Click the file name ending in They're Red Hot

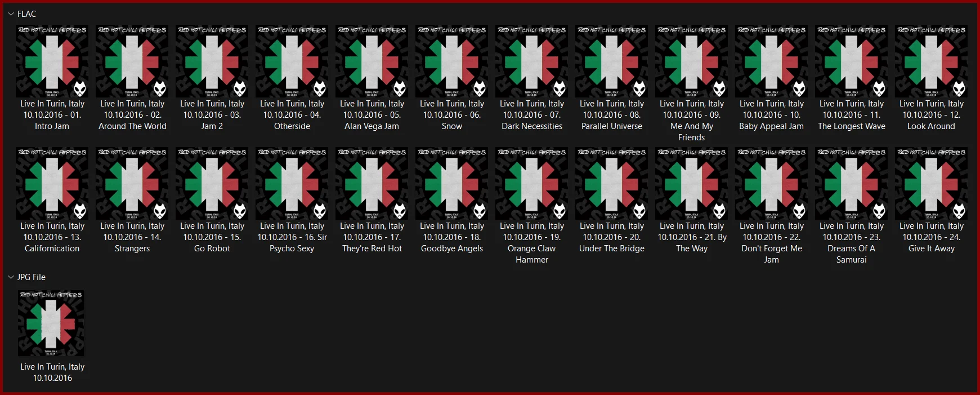coord(372,237)
